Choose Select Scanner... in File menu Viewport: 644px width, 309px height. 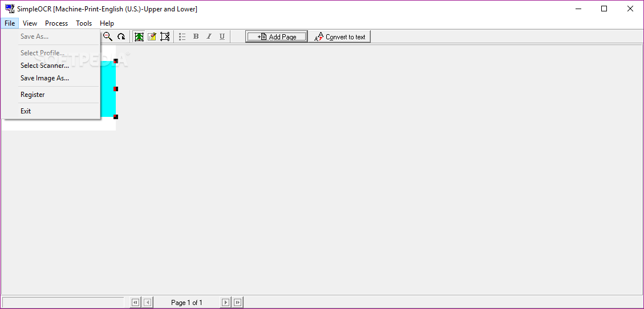51,66
